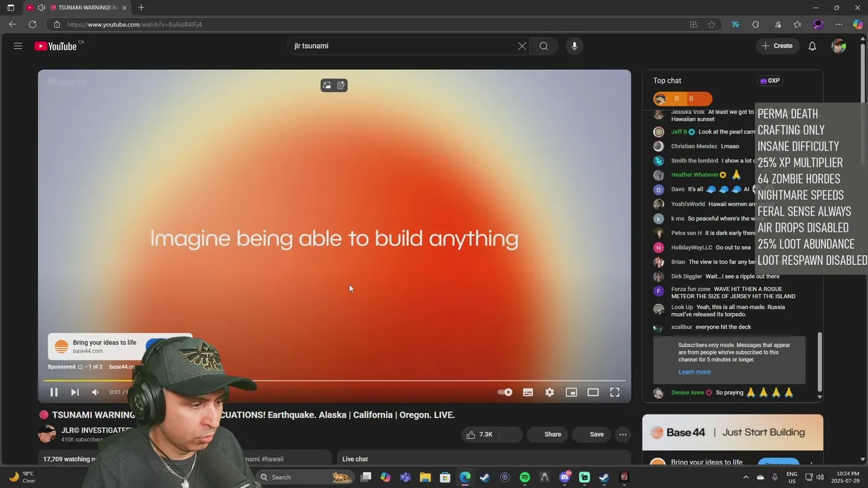
Task: Open File Explorer from the taskbar
Action: point(425,477)
